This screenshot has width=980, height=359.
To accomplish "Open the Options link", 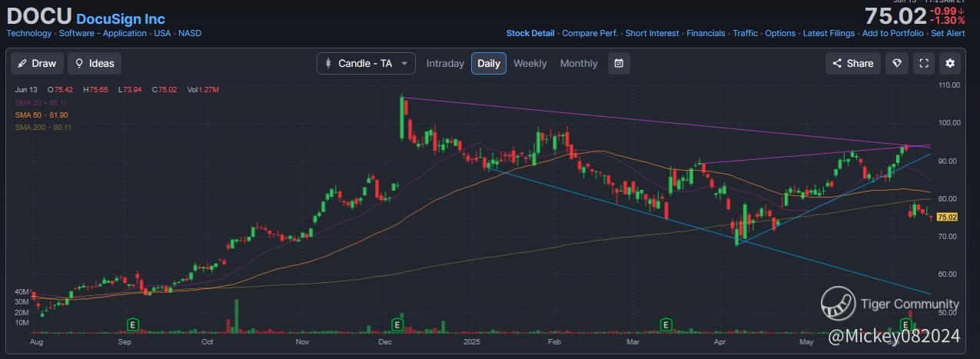I will click(780, 33).
